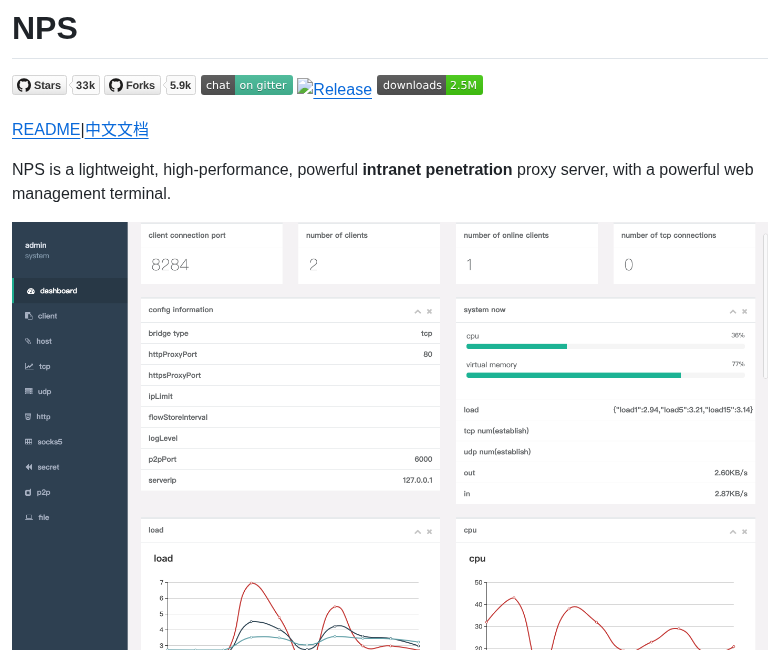The image size is (777, 662).
Task: Click the http icon in sidebar
Action: point(28,417)
